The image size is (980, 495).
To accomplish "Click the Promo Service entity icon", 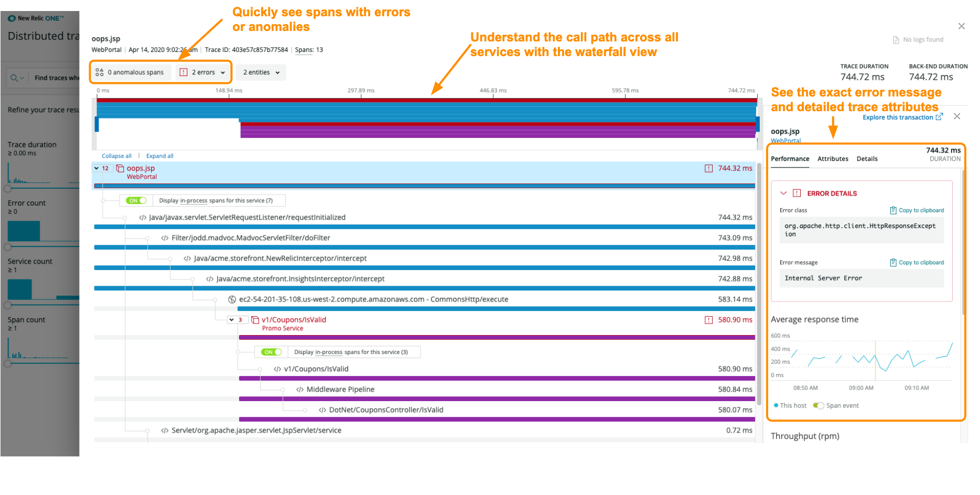I will 255,320.
